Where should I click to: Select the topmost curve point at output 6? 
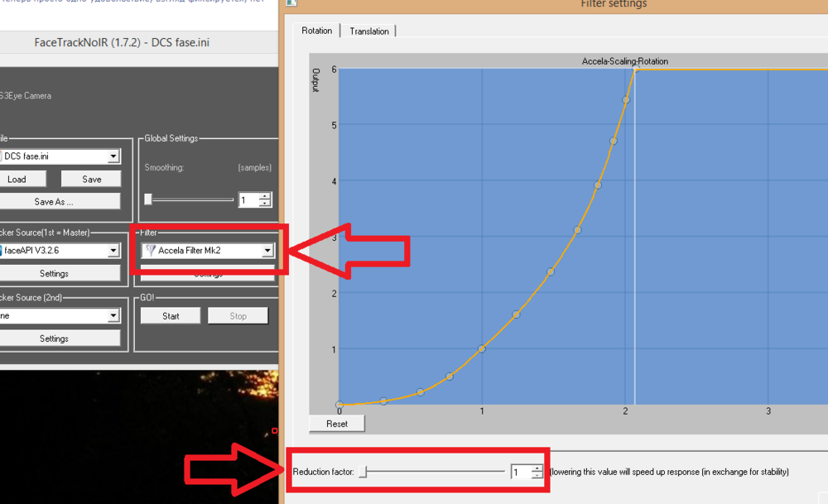coord(636,70)
